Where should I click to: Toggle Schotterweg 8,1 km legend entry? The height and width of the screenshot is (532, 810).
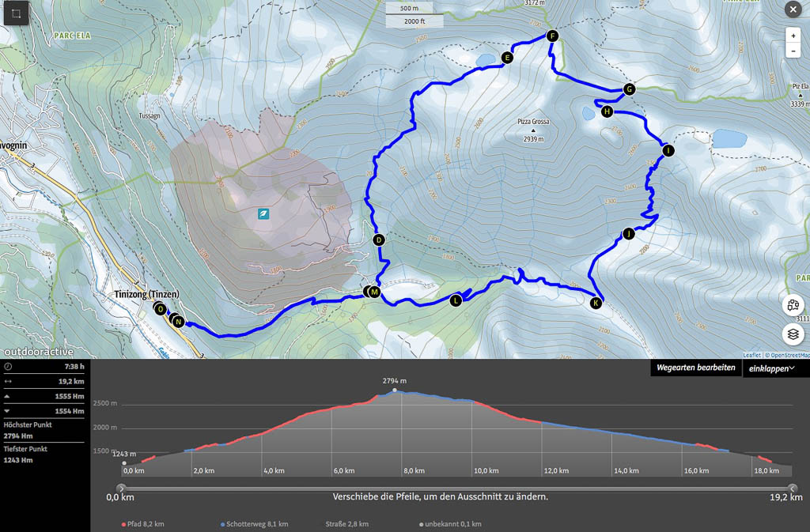tap(255, 524)
